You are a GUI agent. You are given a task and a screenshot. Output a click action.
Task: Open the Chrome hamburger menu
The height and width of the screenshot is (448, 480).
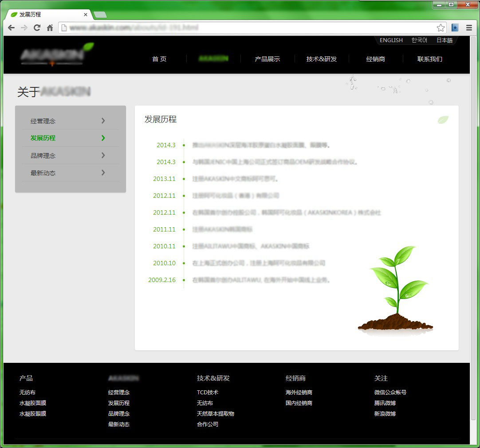point(469,28)
